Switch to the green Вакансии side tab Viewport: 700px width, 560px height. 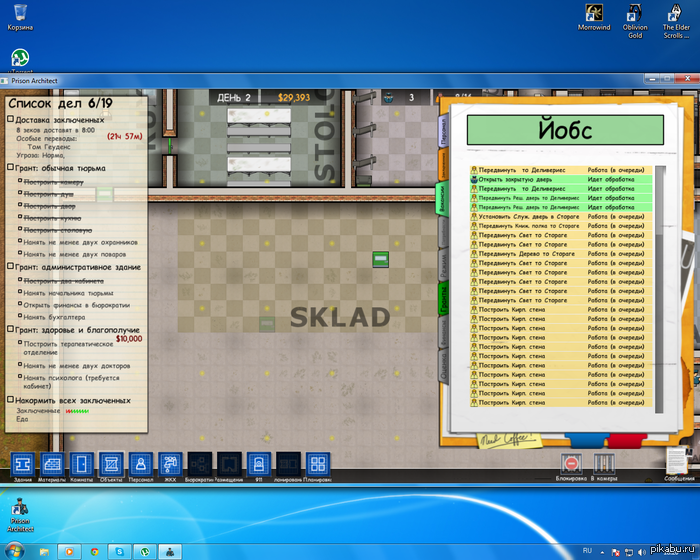point(443,195)
